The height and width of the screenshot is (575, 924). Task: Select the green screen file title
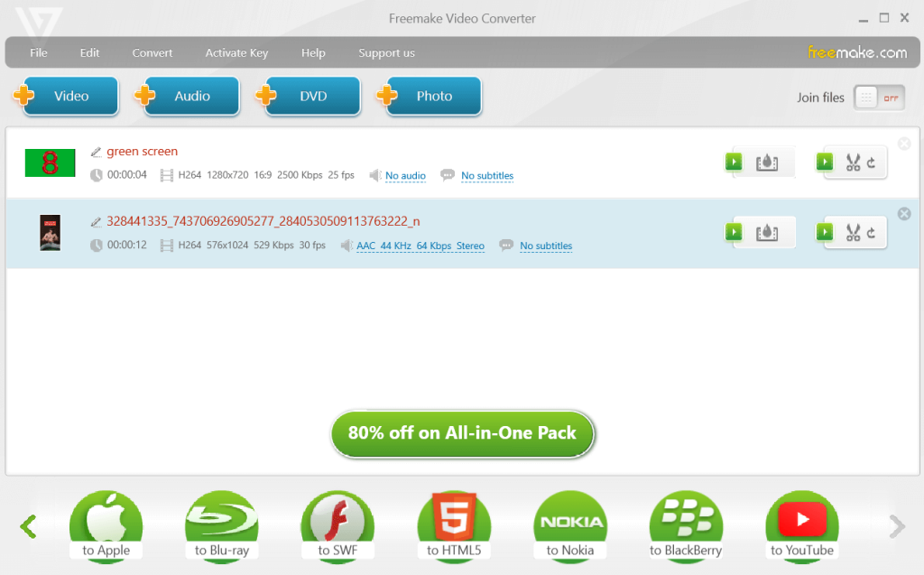tap(142, 152)
